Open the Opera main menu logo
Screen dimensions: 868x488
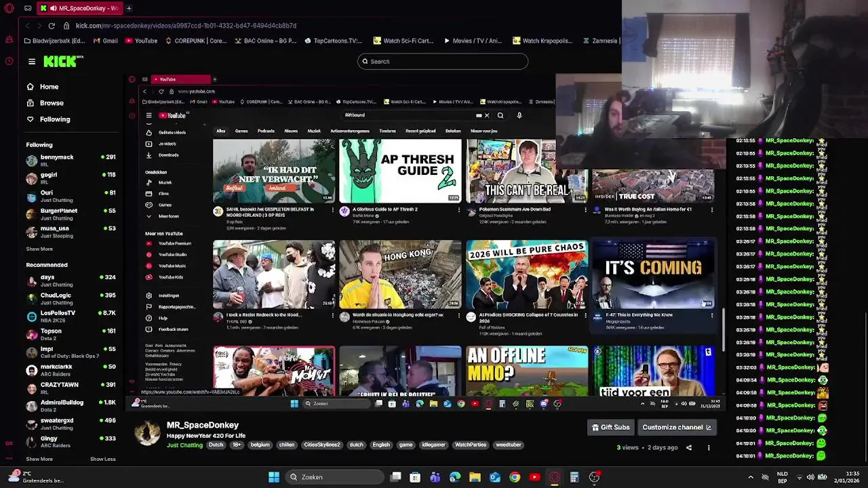(x=9, y=8)
